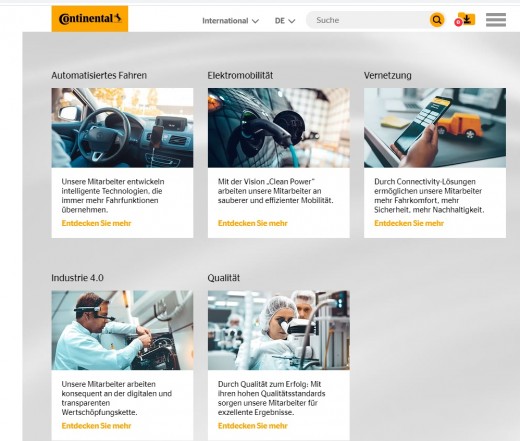Click Entdecken Sie mehr under Elektromobilität

point(253,223)
